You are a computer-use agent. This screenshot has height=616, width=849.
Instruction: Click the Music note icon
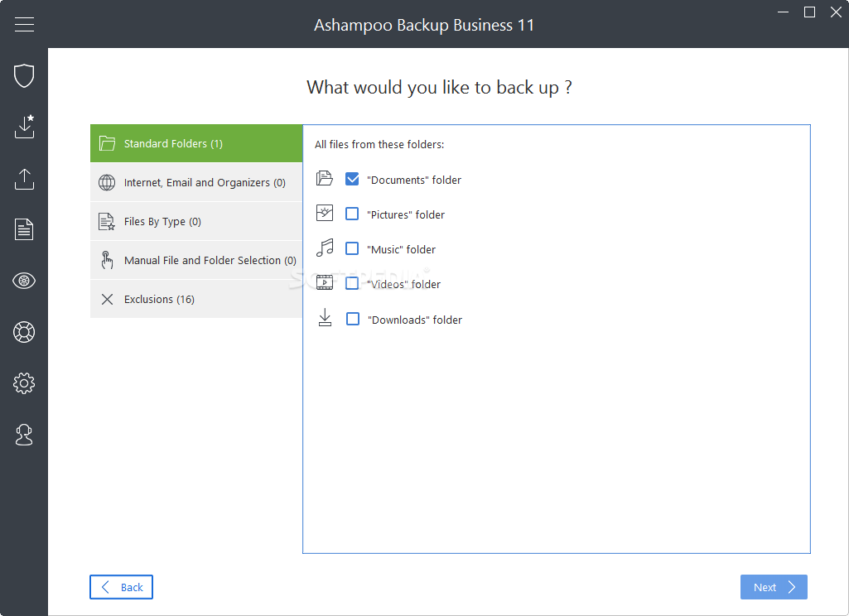click(325, 248)
